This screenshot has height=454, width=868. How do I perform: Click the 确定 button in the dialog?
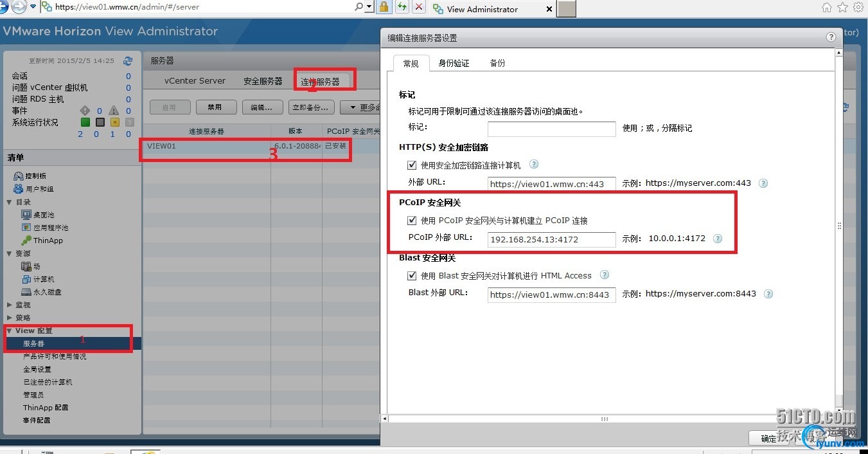click(768, 439)
